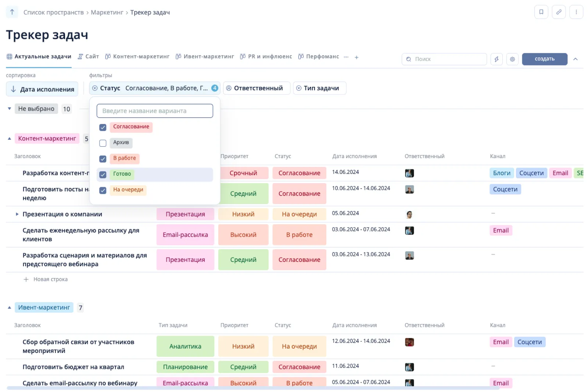
Task: Open the Тип задачи filter dropdown
Action: pos(319,88)
